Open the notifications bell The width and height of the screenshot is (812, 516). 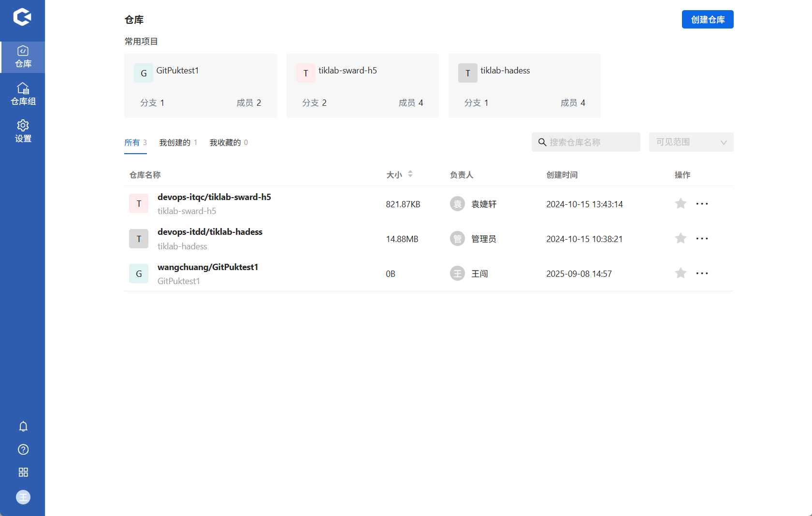click(23, 426)
